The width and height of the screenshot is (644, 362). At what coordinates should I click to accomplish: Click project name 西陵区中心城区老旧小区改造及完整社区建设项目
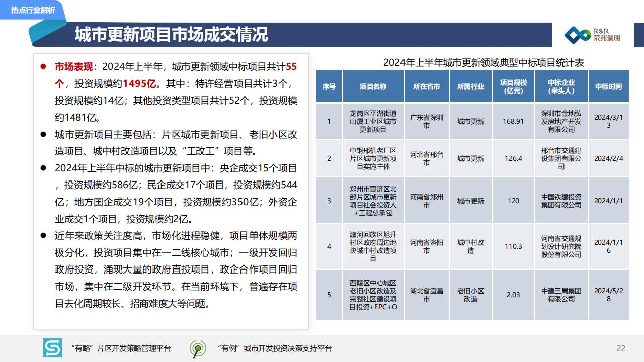(x=373, y=295)
